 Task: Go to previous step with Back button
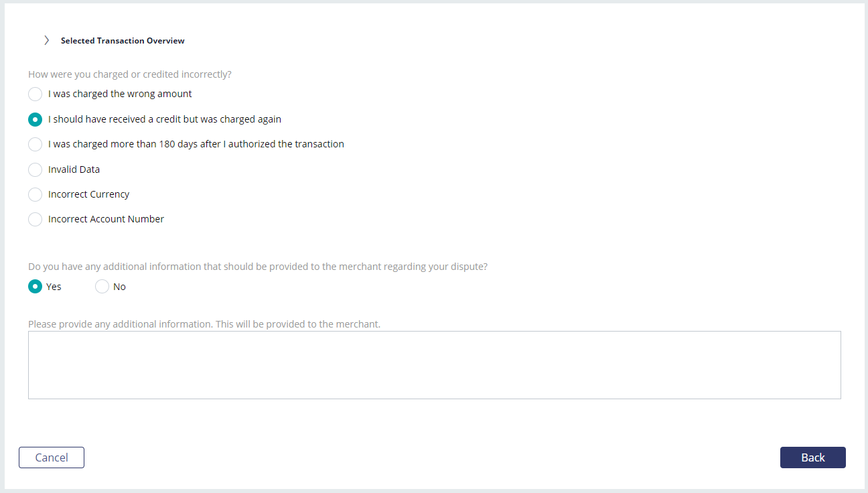pyautogui.click(x=813, y=457)
